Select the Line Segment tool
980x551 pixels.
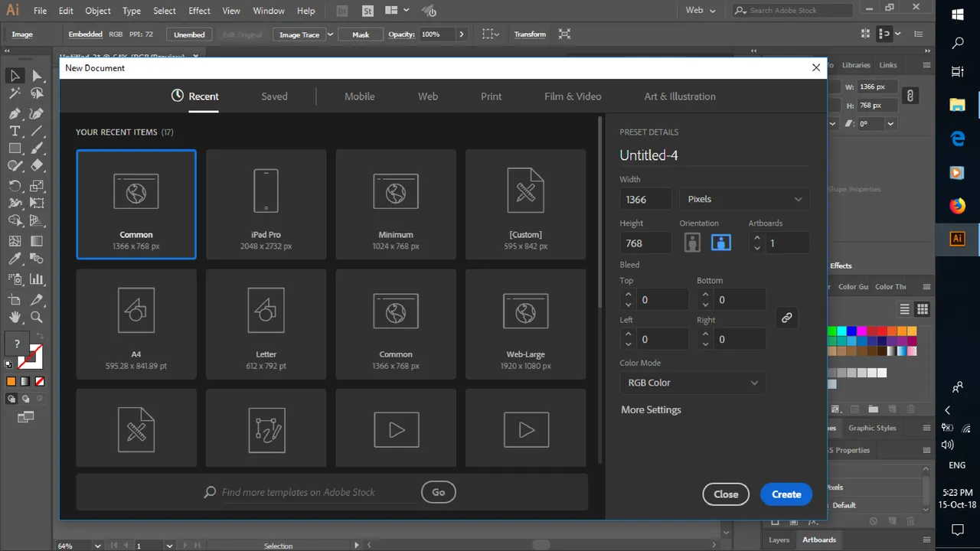point(37,131)
